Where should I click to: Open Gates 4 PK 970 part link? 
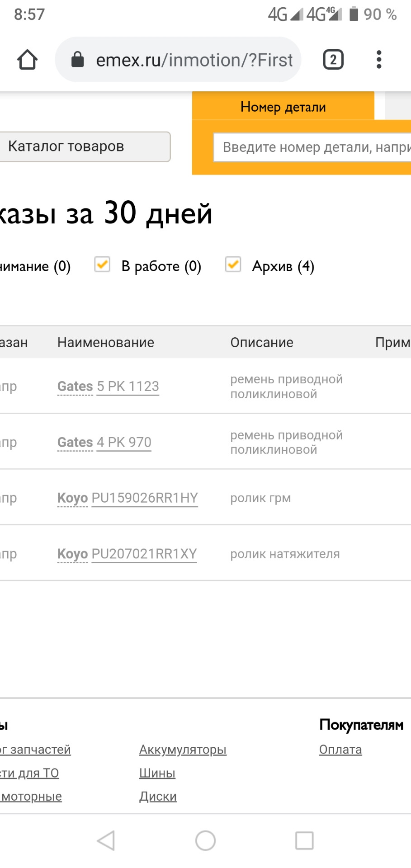124,442
